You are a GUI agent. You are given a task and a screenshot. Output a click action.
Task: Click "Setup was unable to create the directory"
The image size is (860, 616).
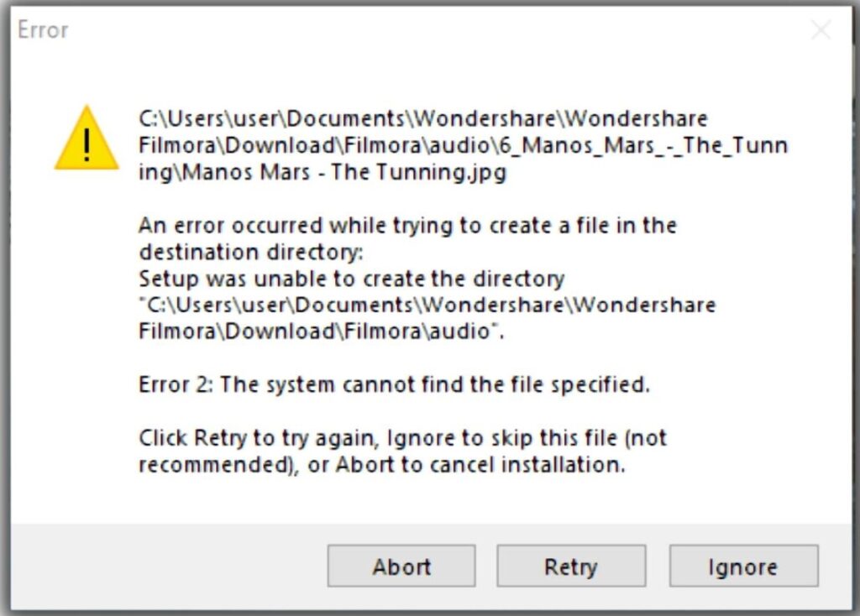[x=351, y=278]
